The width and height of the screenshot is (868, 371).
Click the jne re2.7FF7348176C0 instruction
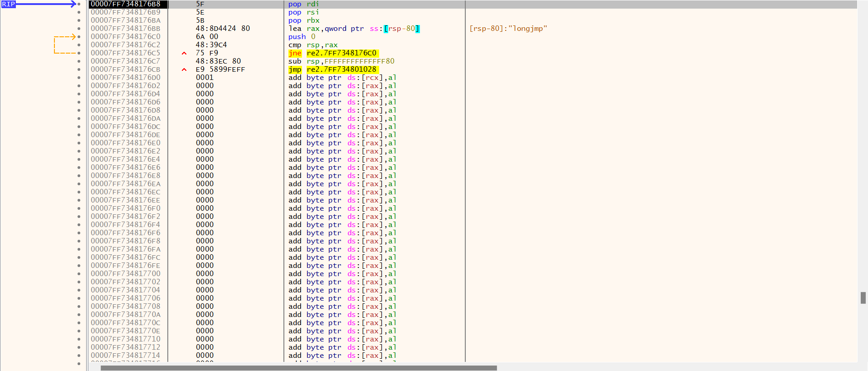coord(333,53)
